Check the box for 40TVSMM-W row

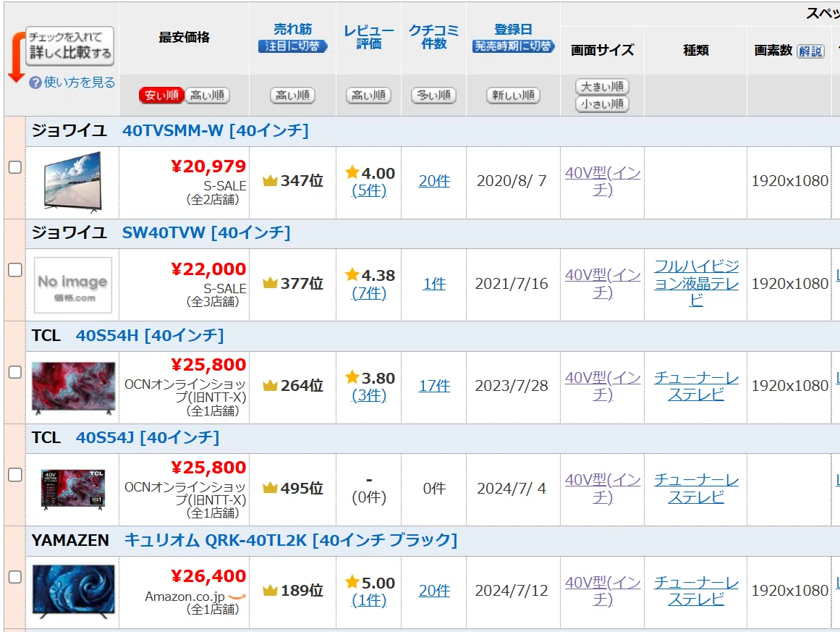point(15,167)
